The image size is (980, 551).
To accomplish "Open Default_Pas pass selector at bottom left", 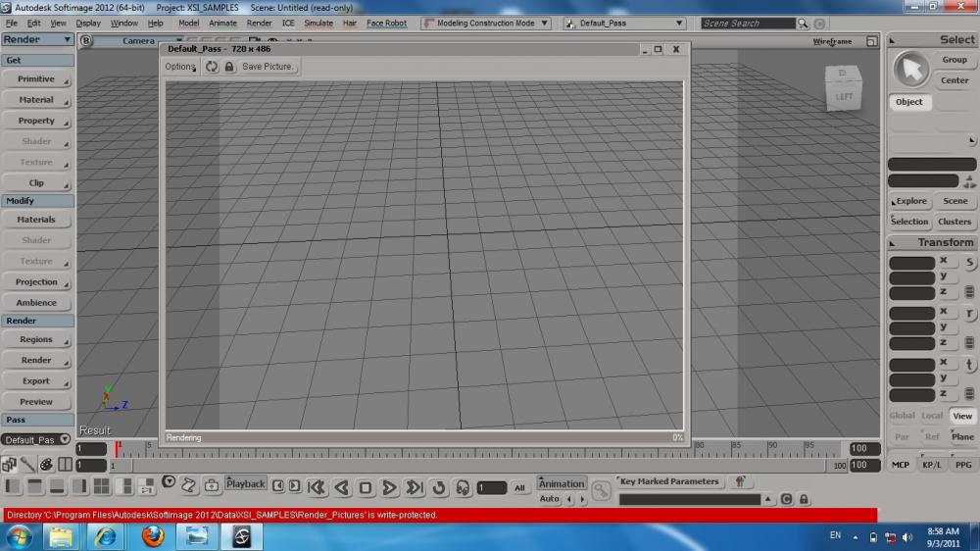I will 36,439.
